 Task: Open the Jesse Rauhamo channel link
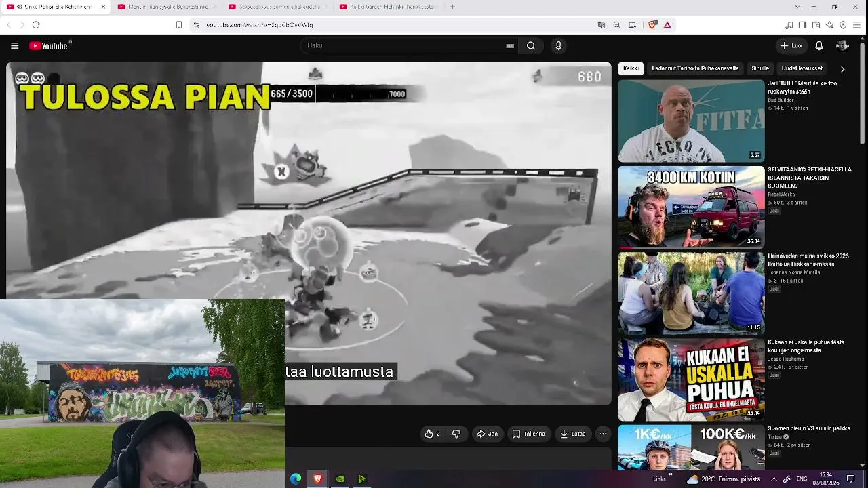(785, 359)
